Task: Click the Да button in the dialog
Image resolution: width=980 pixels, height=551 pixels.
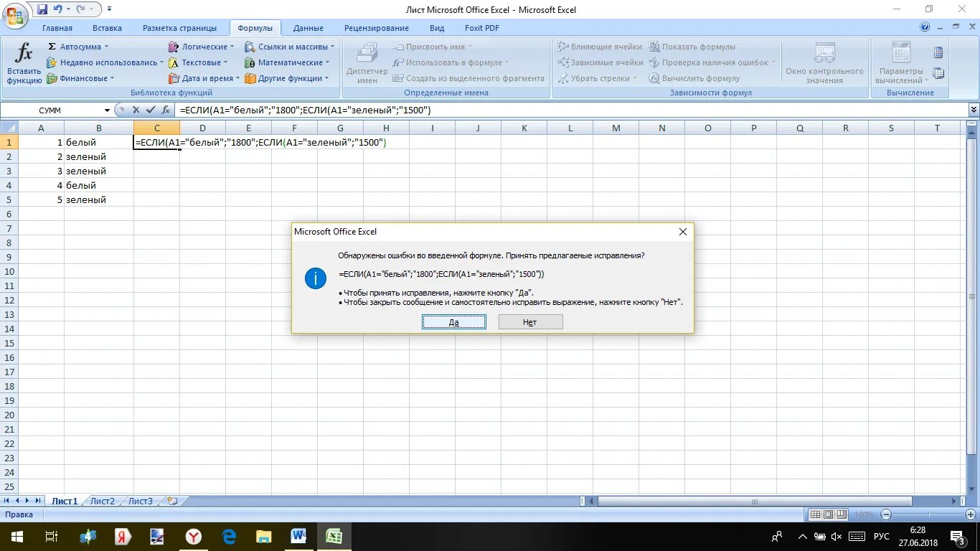Action: tap(454, 322)
